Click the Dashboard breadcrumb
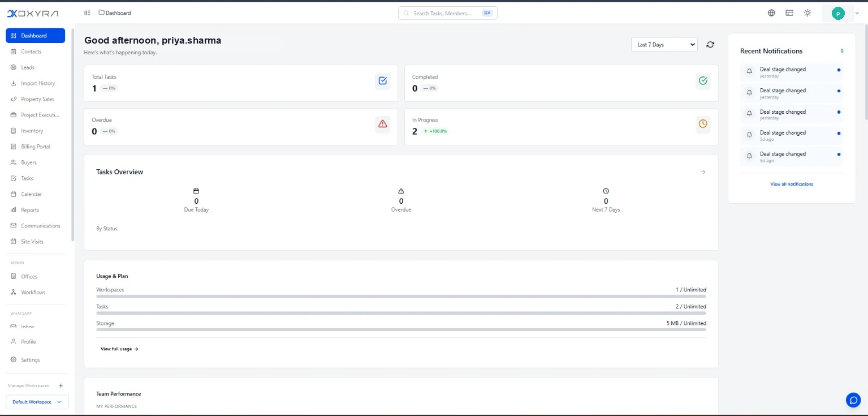 pyautogui.click(x=115, y=13)
